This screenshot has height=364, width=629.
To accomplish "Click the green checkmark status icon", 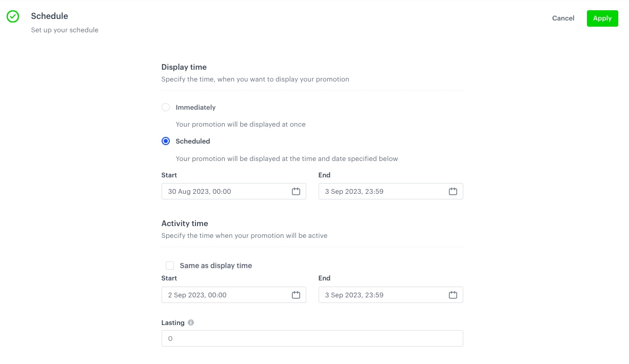I will (x=13, y=16).
